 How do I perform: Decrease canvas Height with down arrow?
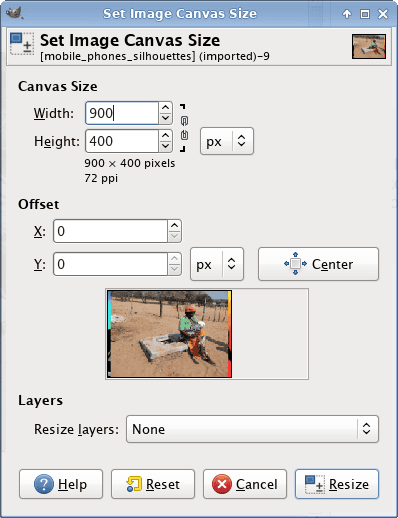[x=166, y=146]
